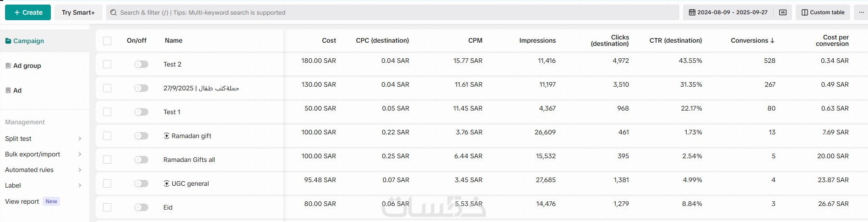Expand the Bulk export/import chevron

pyautogui.click(x=80, y=154)
